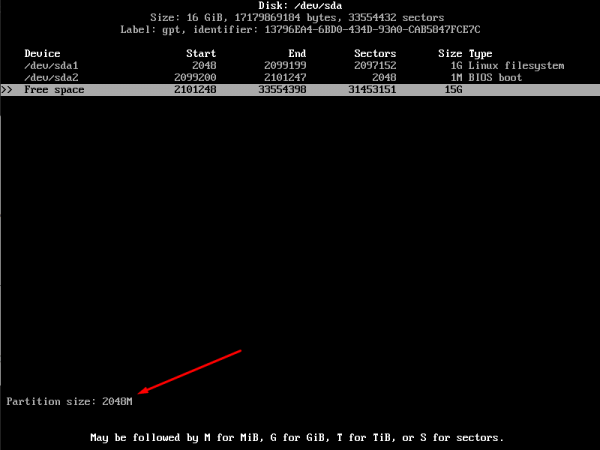The image size is (600, 450).
Task: Click the Device column header
Action: [x=42, y=53]
